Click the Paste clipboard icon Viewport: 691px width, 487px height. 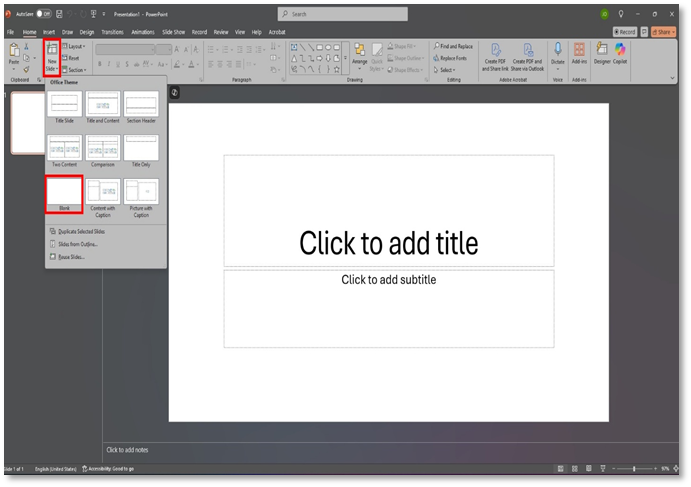pyautogui.click(x=14, y=52)
